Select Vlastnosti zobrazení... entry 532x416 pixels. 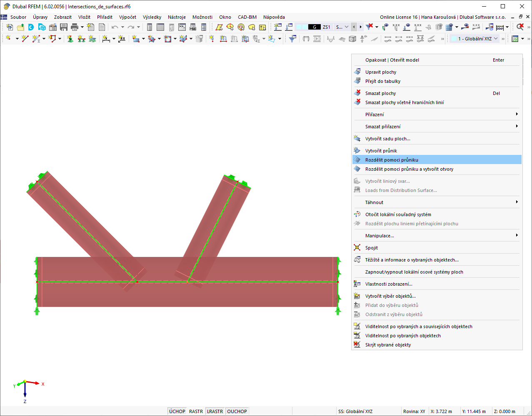[x=437, y=284]
